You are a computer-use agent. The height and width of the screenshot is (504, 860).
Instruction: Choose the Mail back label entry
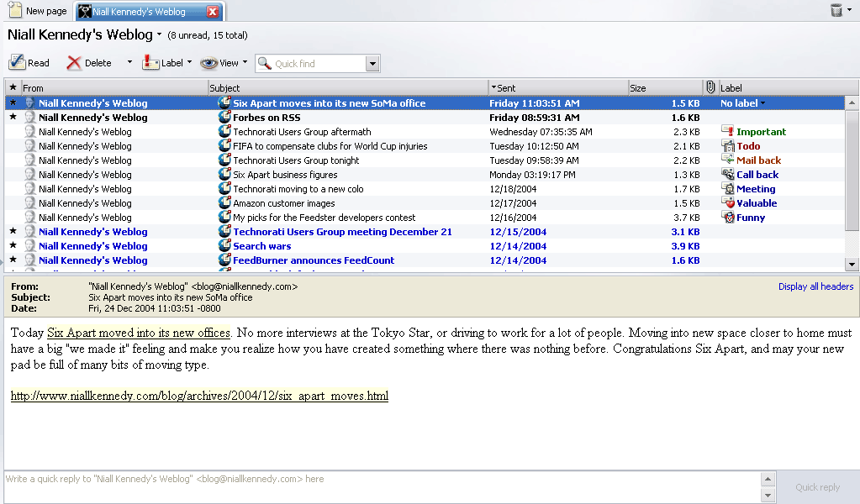click(x=758, y=160)
